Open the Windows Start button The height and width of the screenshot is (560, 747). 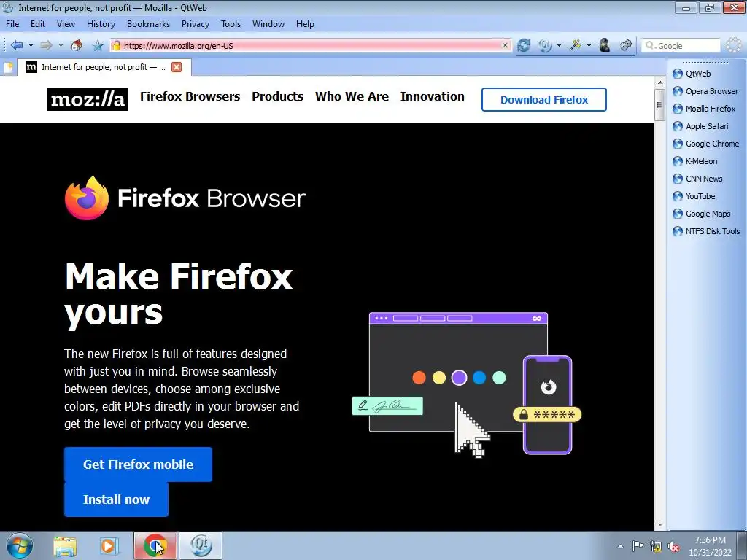click(x=20, y=545)
